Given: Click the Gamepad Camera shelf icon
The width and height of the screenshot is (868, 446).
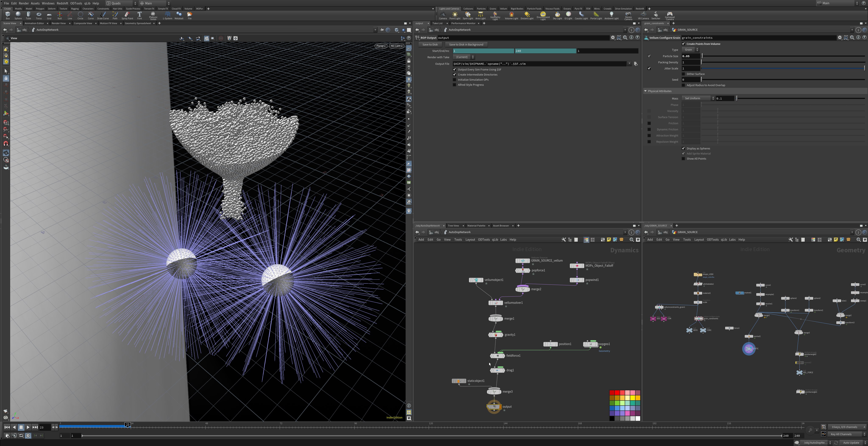Looking at the screenshot, I should [669, 15].
